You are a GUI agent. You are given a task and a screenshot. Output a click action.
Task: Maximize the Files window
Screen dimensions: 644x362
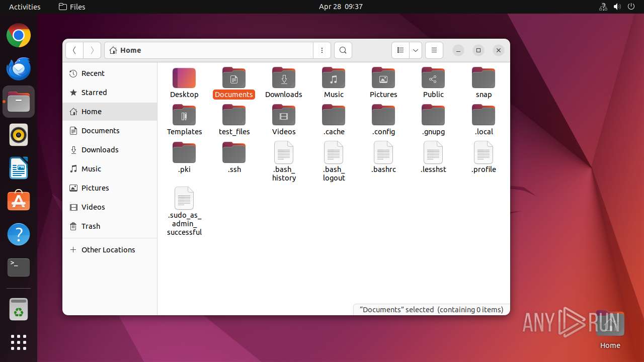[478, 50]
